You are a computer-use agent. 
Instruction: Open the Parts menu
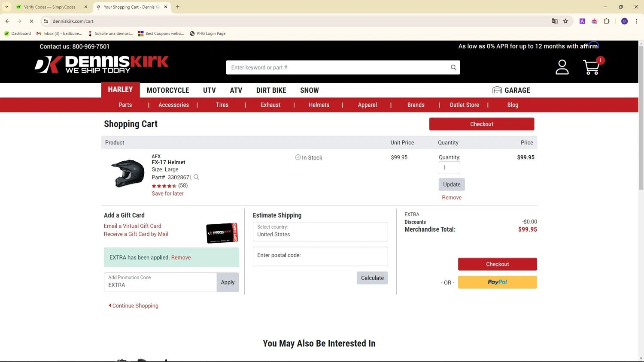coord(125,105)
